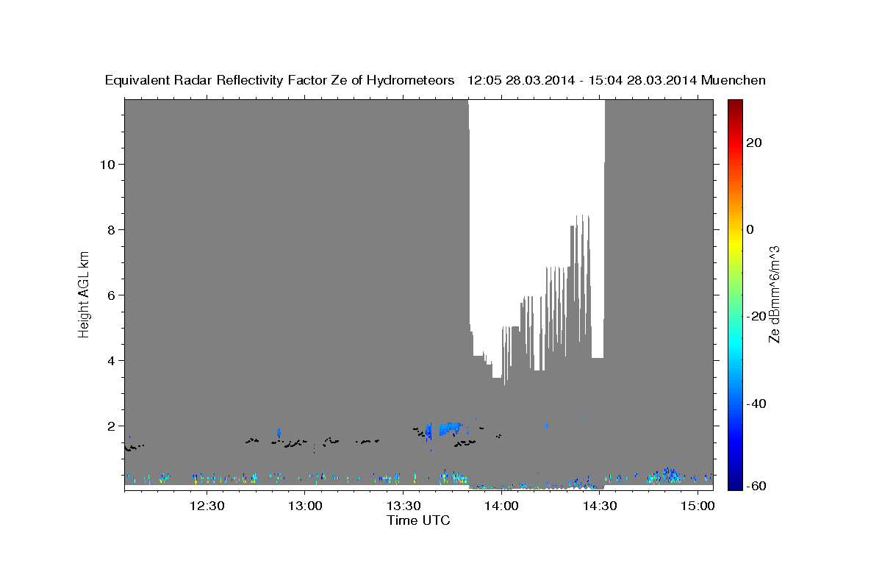This screenshot has height=588, width=882.
Task: Click the '13:00' time tick label
Action: click(x=305, y=506)
